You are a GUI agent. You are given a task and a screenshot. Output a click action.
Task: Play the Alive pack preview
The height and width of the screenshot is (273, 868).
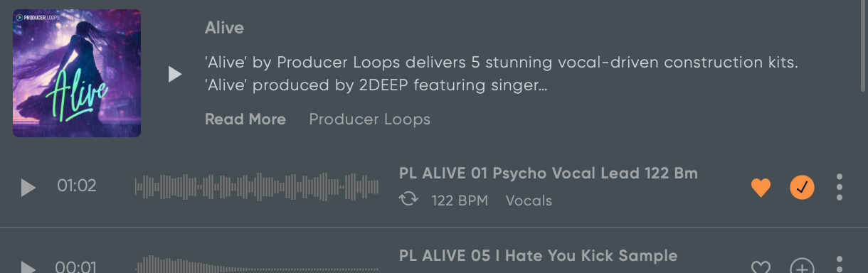[x=175, y=74]
